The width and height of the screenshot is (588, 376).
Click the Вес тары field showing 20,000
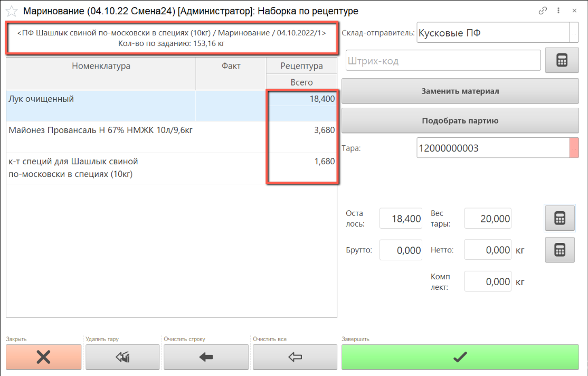pyautogui.click(x=488, y=219)
